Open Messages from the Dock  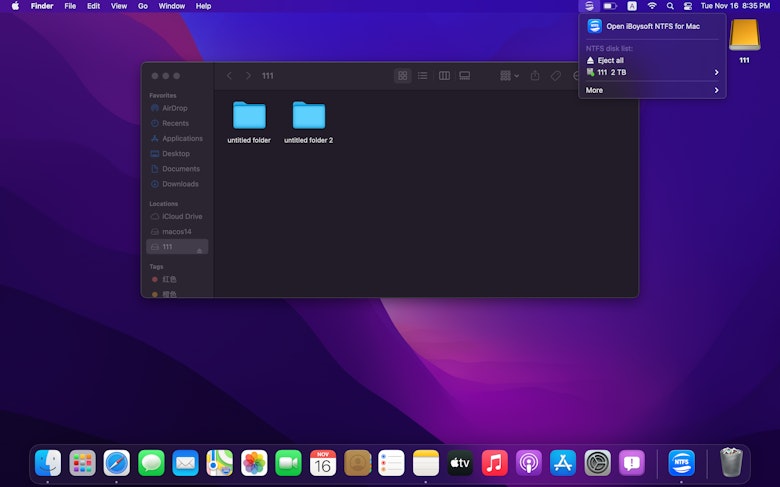pos(151,463)
